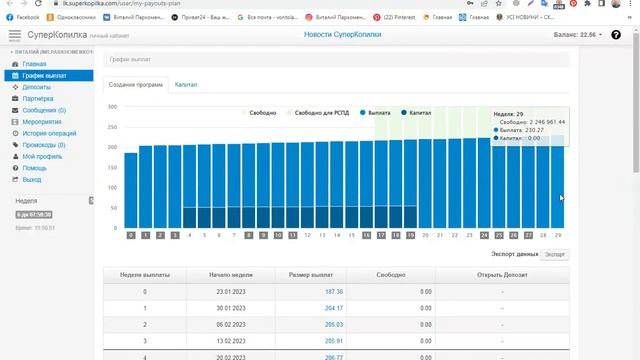Open the browser profile avatar
The width and height of the screenshot is (640, 360).
(x=616, y=3)
